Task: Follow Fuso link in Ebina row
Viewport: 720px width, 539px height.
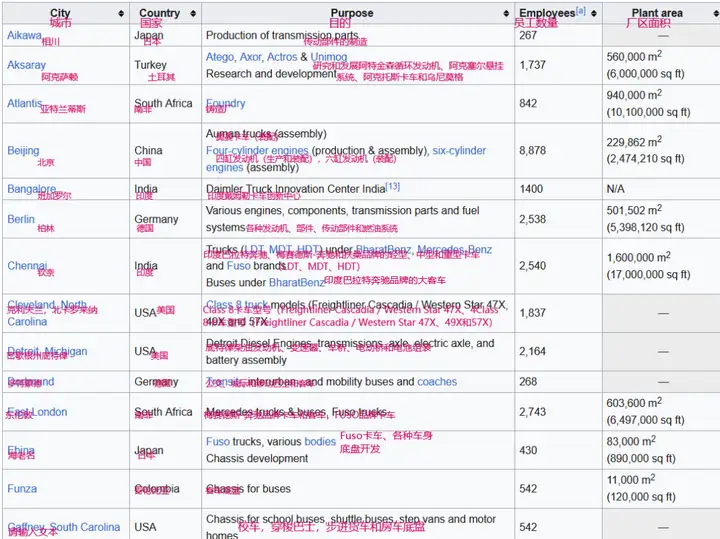Action: tap(218, 442)
